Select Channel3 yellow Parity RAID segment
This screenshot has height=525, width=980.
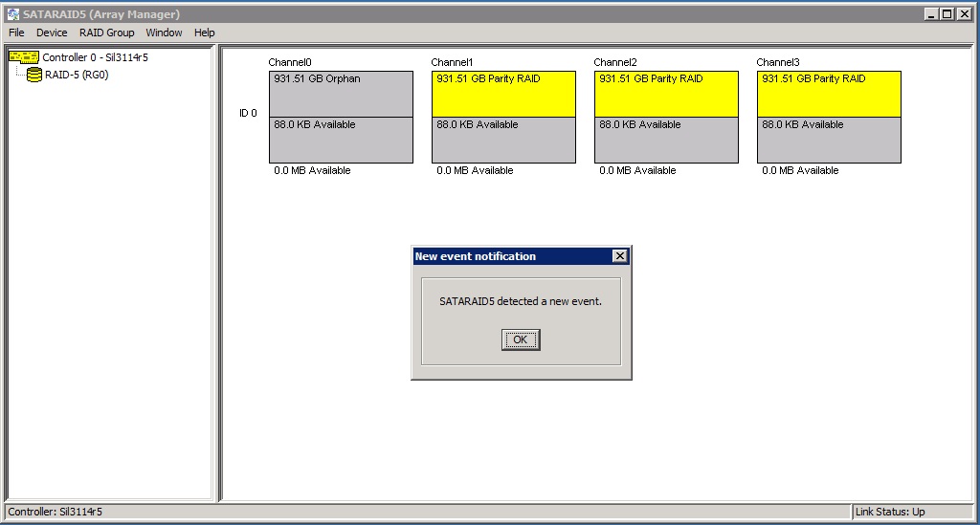point(830,95)
